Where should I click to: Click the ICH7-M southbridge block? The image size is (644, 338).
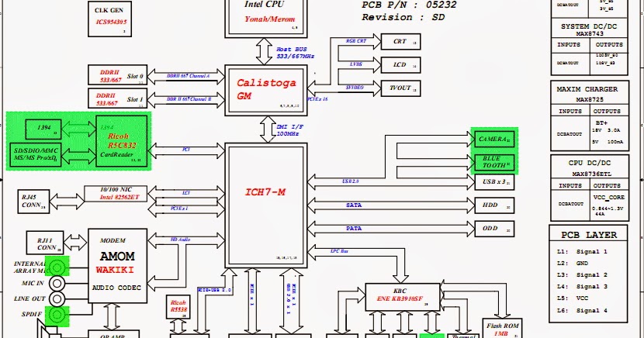[266, 205]
